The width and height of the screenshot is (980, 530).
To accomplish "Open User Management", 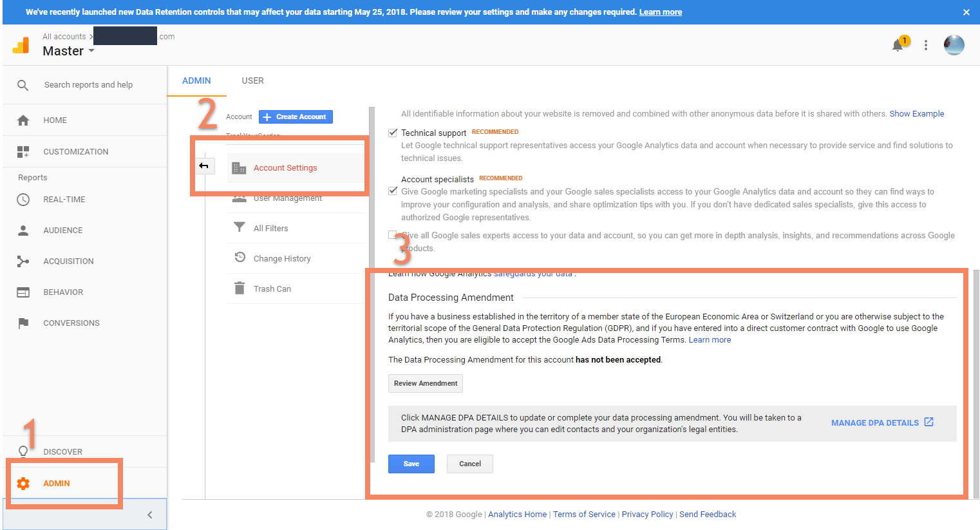I will pyautogui.click(x=287, y=198).
